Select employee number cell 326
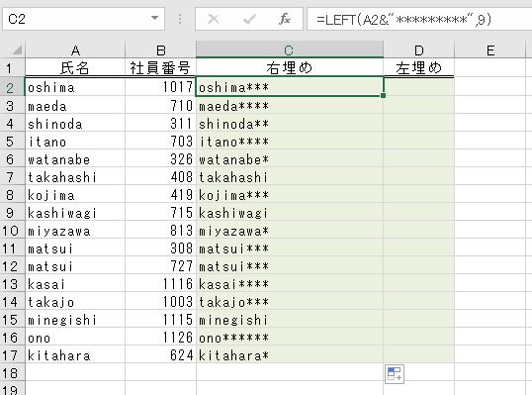Viewport: 532px width, 395px height. pyautogui.click(x=160, y=159)
